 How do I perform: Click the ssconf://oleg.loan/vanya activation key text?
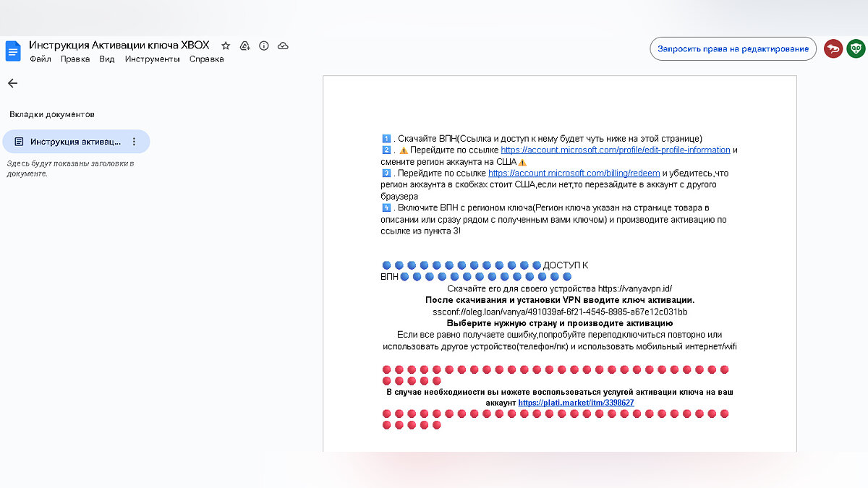pos(560,312)
